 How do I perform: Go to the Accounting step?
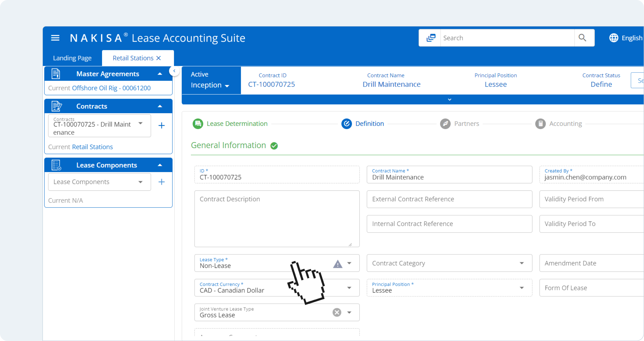click(565, 123)
